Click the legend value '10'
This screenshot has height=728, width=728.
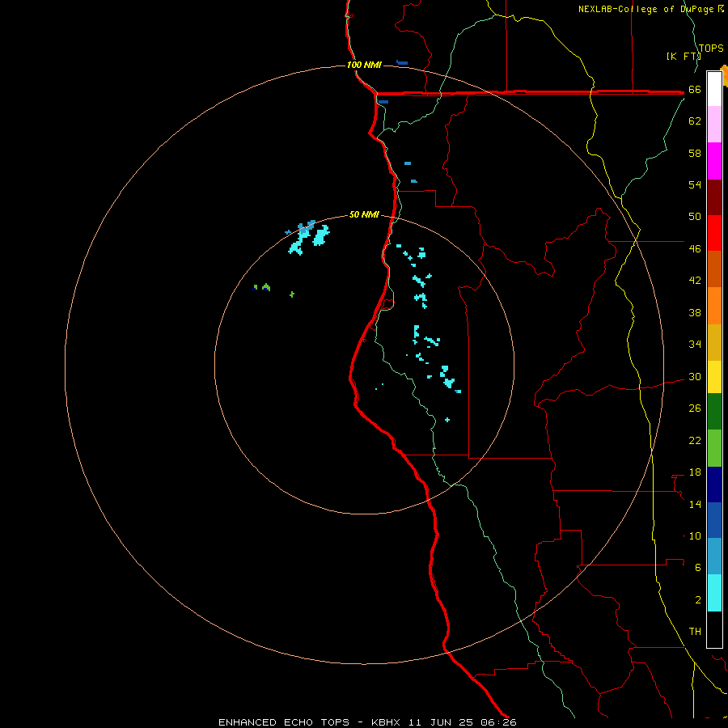click(x=695, y=535)
